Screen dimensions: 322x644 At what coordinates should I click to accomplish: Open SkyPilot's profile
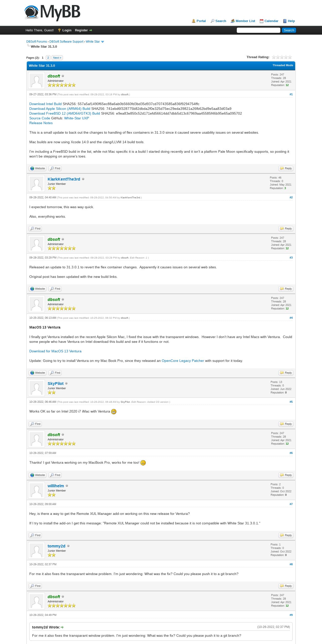point(56,383)
